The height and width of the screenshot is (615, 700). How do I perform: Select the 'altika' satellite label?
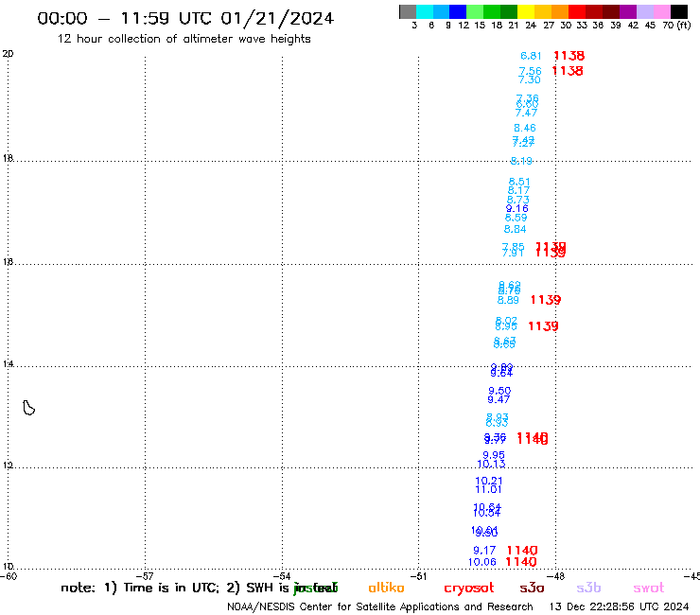[386, 588]
